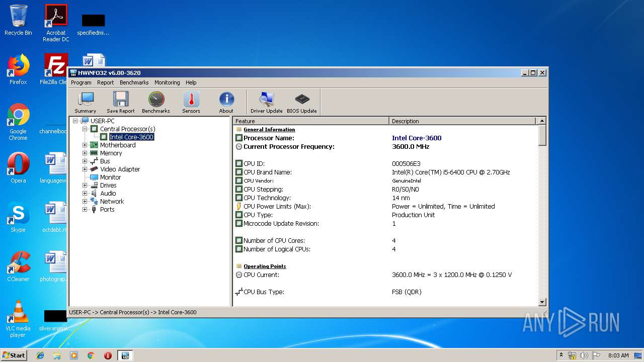The width and height of the screenshot is (644, 362).
Task: Expand the Motherboard tree node
Action: point(85,145)
